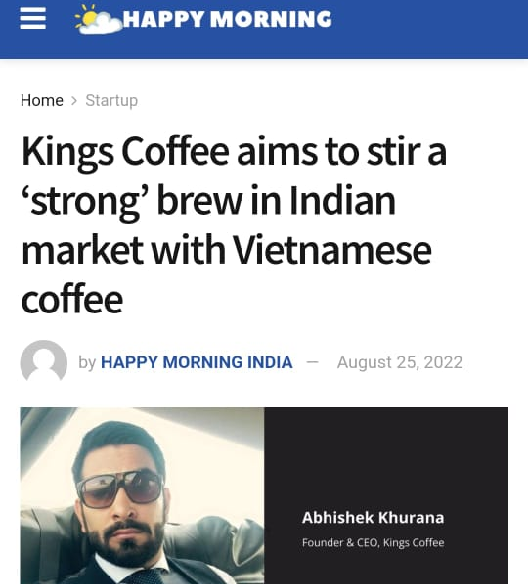Screen dimensions: 528x584
Task: Open the Startup breadcrumb category
Action: (x=112, y=101)
